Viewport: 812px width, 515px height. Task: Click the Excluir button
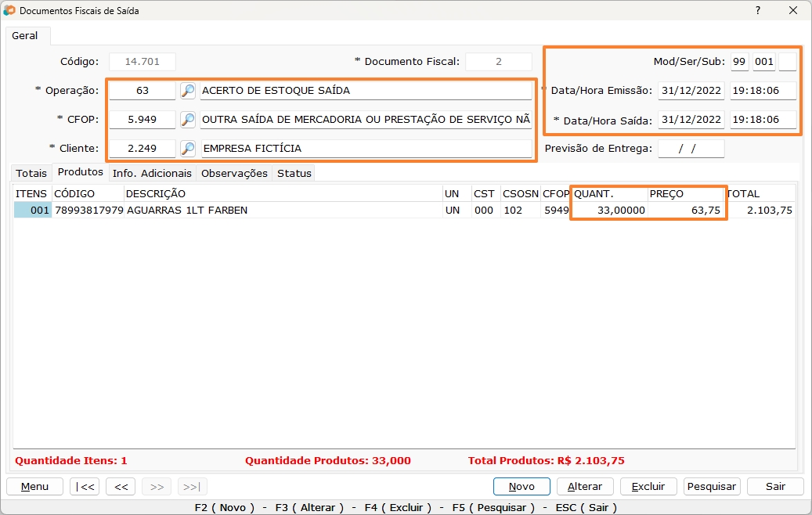coord(648,486)
